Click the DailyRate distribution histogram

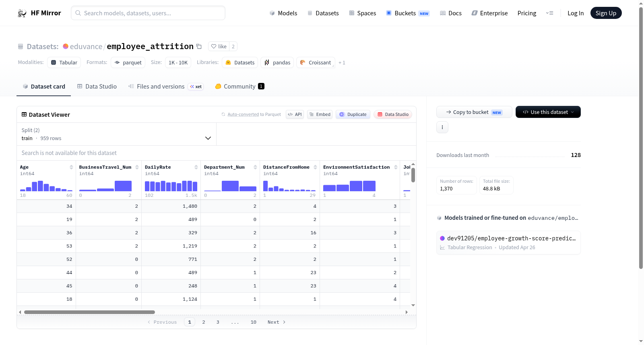[171, 186]
